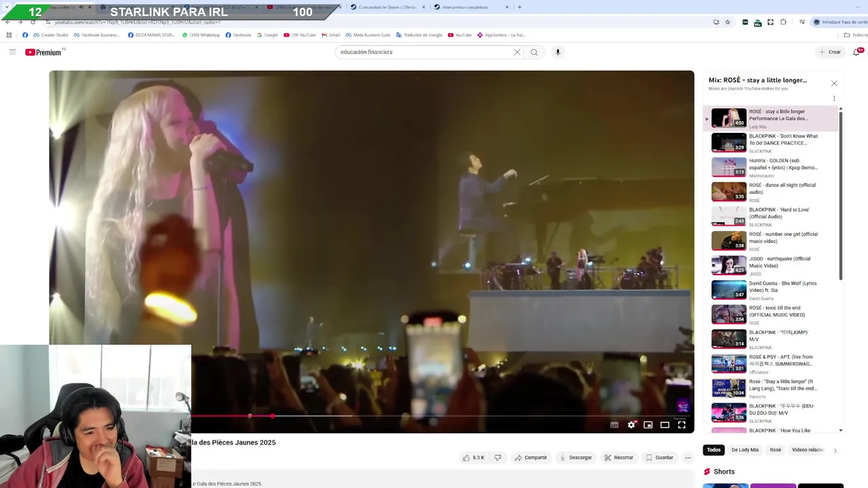
Task: Open the Mix playlist three-dot menu
Action: (834, 98)
